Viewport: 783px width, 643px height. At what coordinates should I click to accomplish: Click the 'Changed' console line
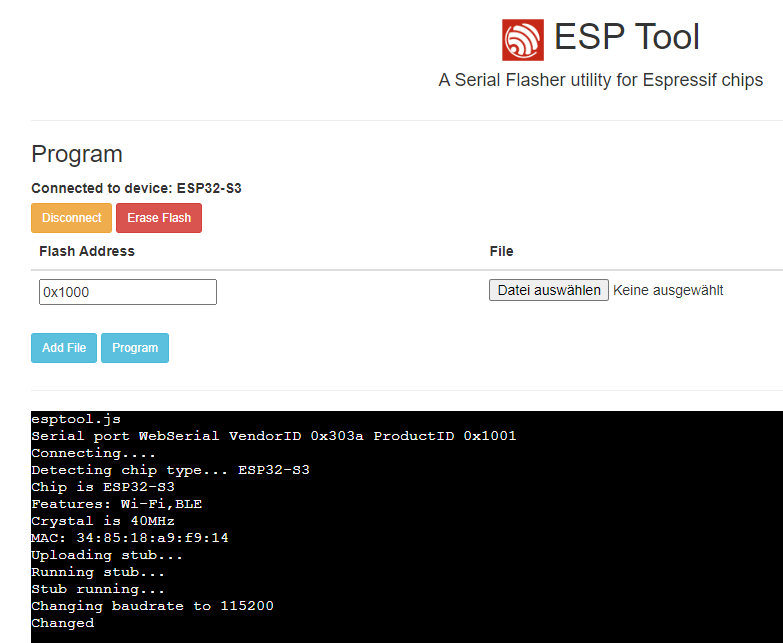[x=62, y=623]
